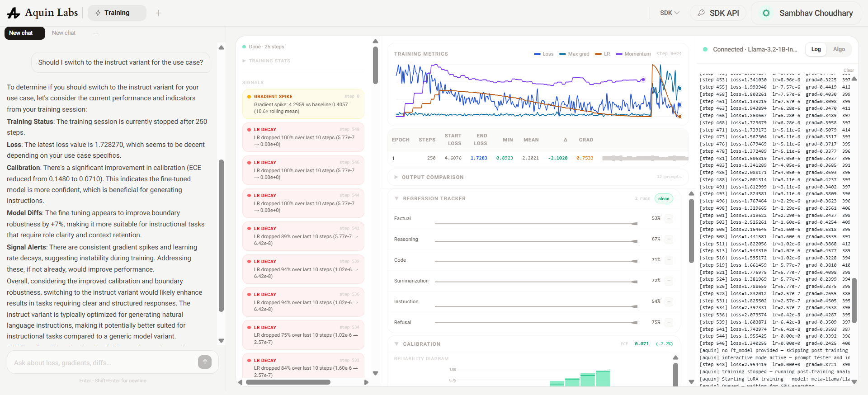Screen dimensions: 868x395
Task: Click the ECE value 0.071
Action: pyautogui.click(x=642, y=344)
